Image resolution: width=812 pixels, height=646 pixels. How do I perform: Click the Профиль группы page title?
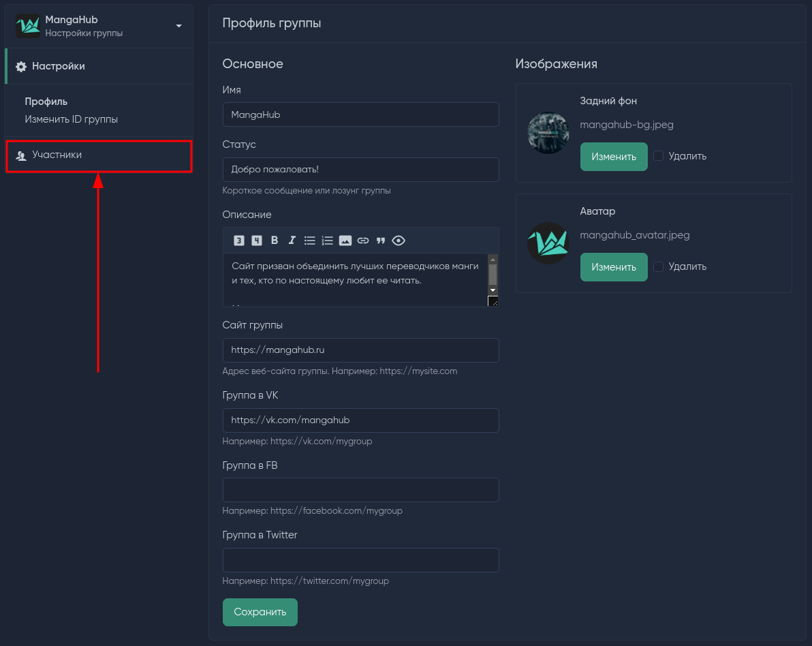[x=272, y=23]
